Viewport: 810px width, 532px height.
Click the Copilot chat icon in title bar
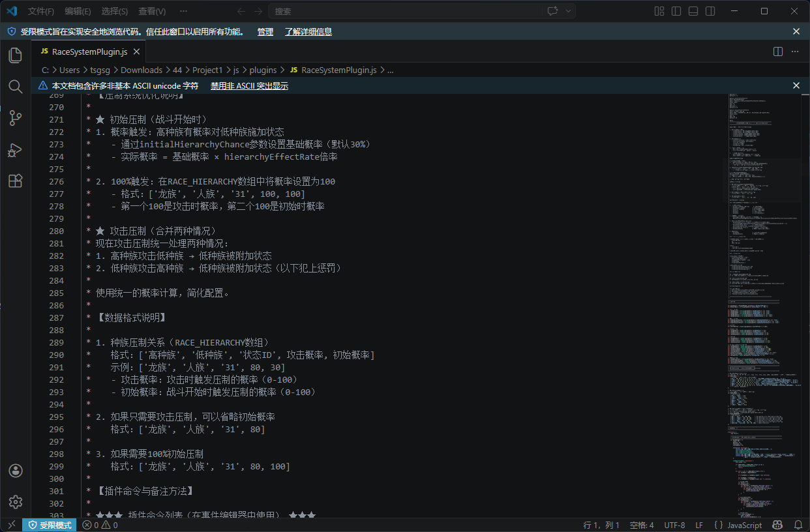pyautogui.click(x=553, y=11)
